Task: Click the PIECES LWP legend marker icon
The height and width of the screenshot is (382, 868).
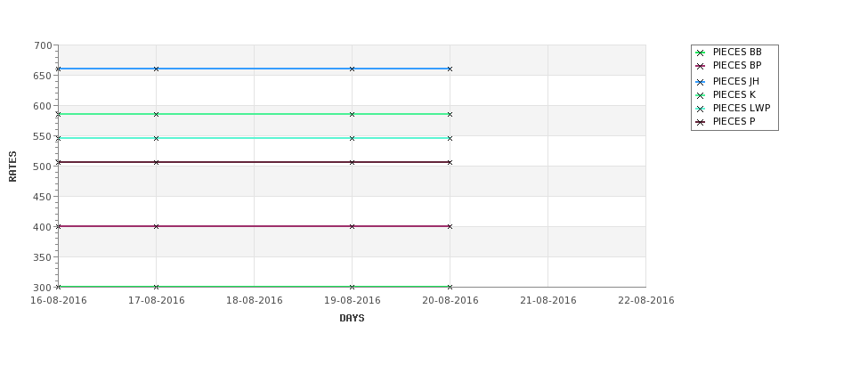Action: (x=701, y=109)
